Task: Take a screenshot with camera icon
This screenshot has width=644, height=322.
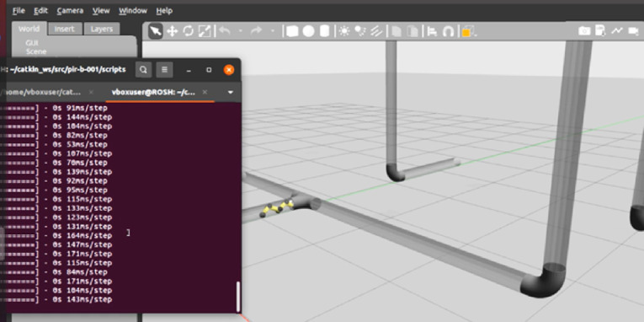Action: click(x=584, y=31)
